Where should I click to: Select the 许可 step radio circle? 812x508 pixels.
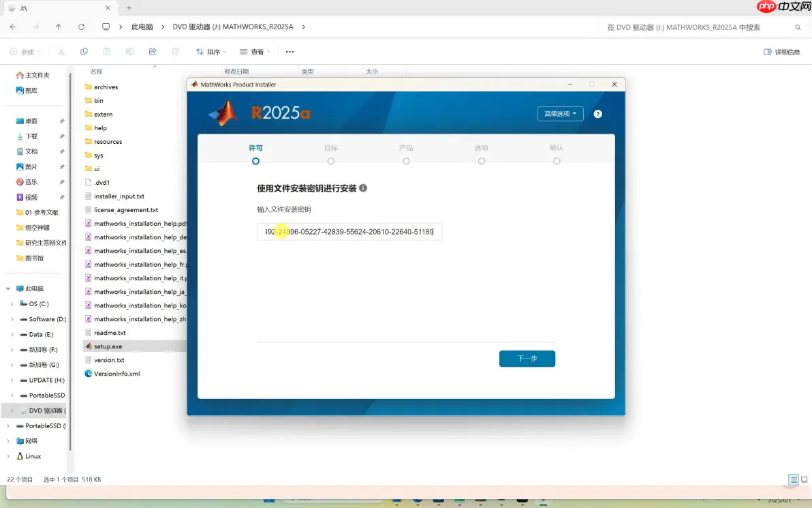coord(255,161)
